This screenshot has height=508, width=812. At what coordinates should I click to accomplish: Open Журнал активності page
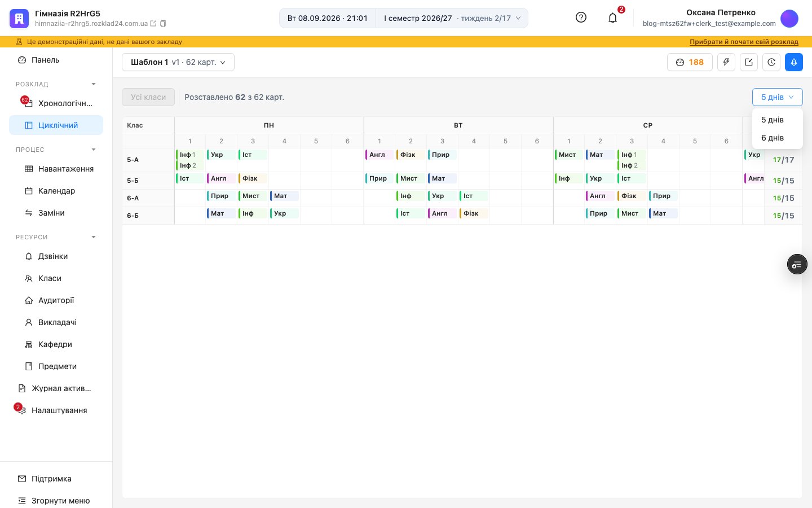[x=56, y=388]
